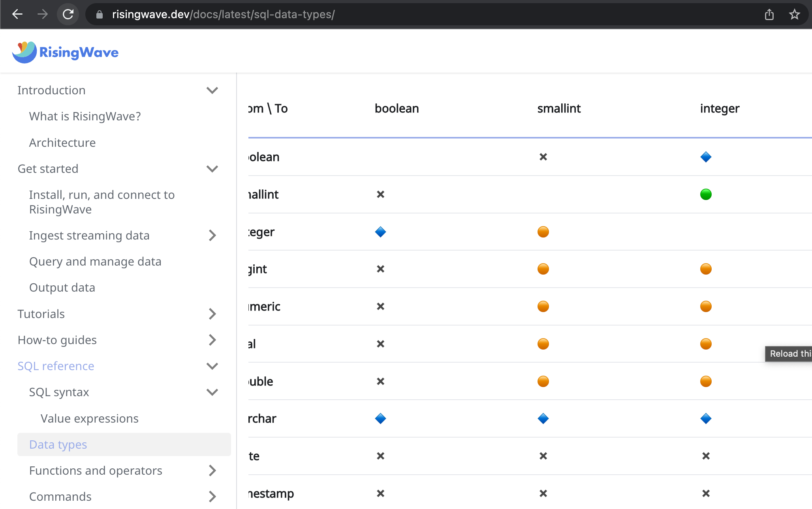The height and width of the screenshot is (509, 812).
Task: Click the page reload icon
Action: click(x=68, y=14)
